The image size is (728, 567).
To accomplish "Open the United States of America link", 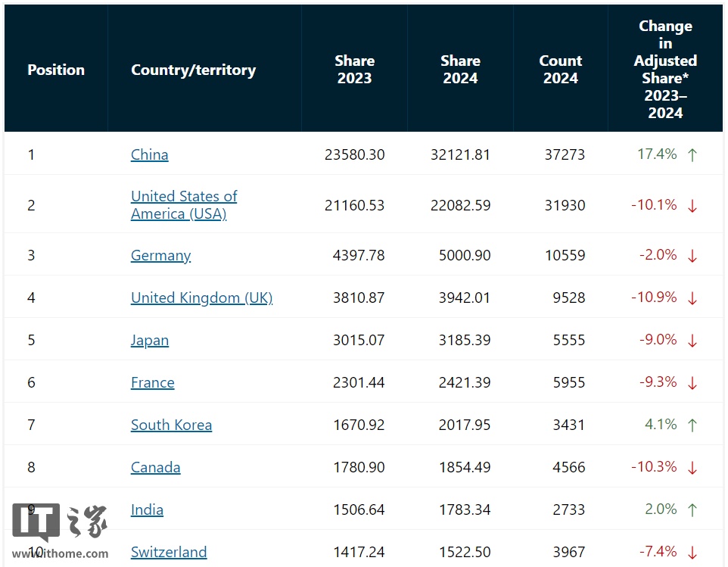I will pyautogui.click(x=184, y=205).
